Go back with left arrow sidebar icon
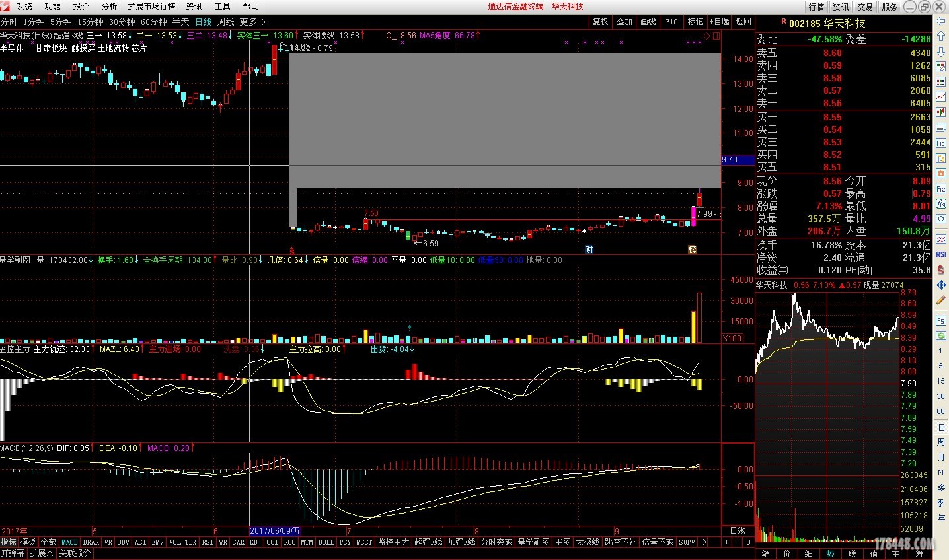 940,21
